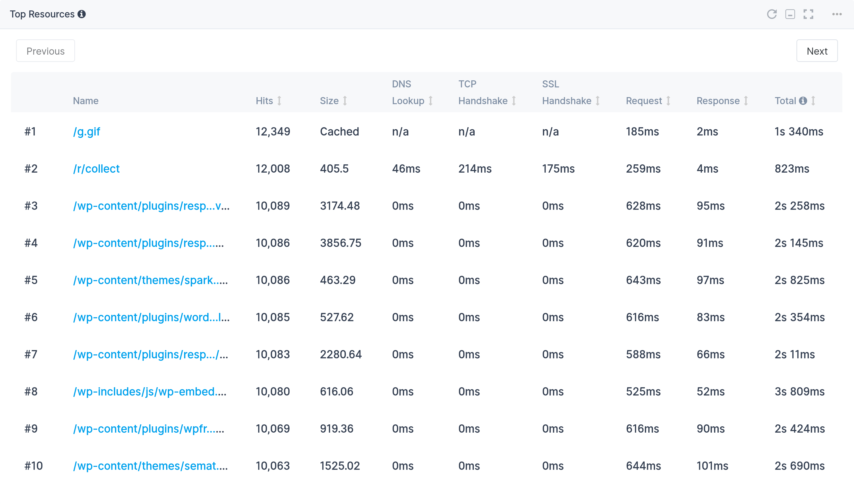Click the Name column header
The height and width of the screenshot is (504, 854).
point(85,101)
